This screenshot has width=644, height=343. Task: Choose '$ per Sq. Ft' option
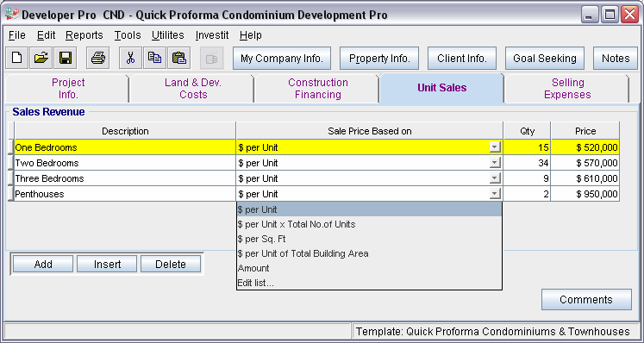369,239
